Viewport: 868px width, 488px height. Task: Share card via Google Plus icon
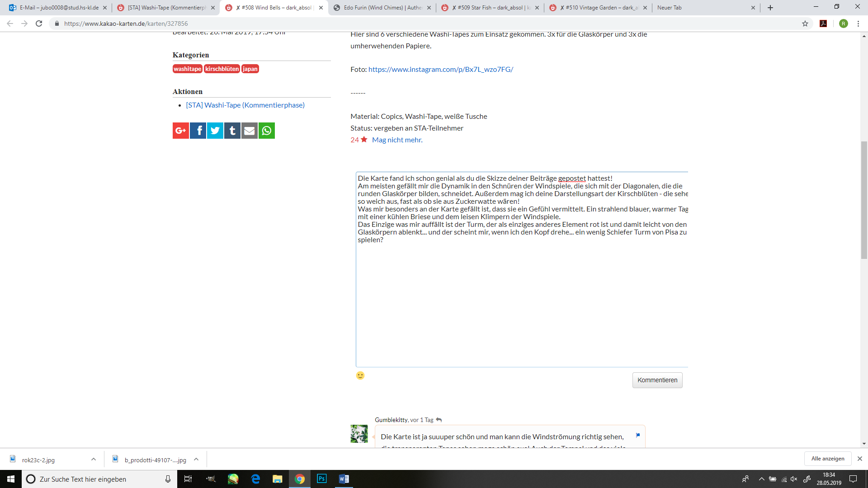click(x=180, y=131)
